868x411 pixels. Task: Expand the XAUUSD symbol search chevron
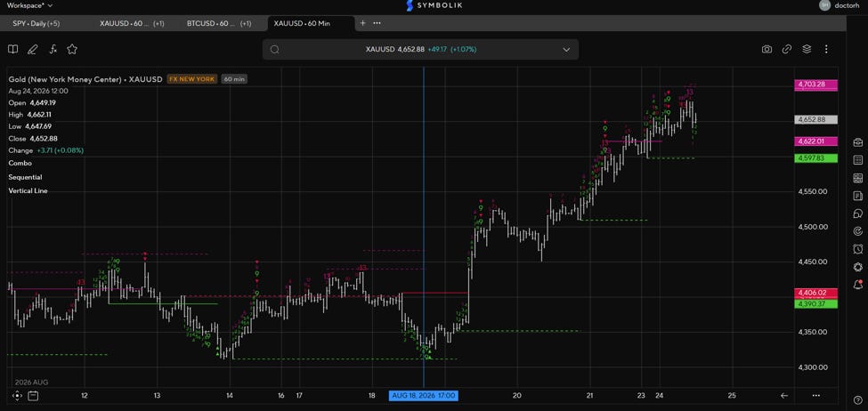click(566, 49)
